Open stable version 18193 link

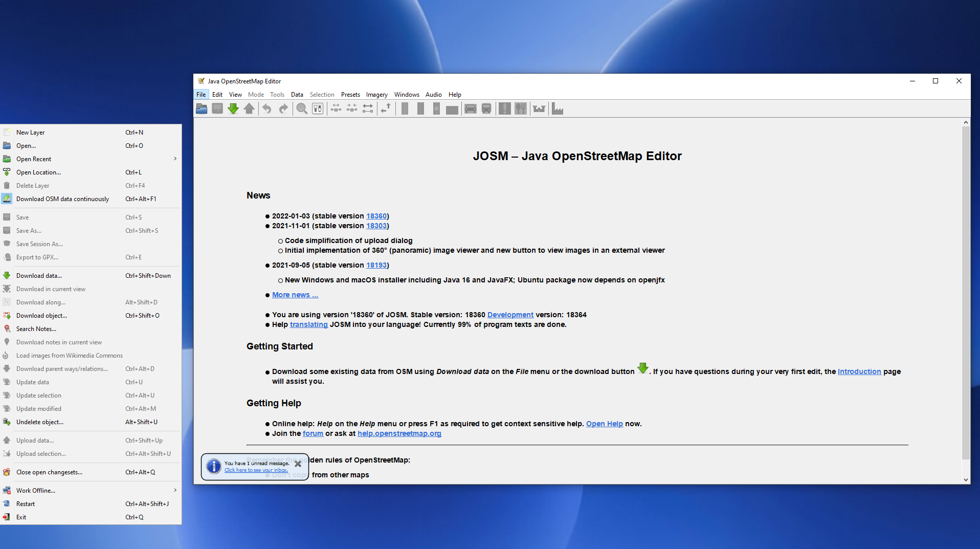[376, 265]
